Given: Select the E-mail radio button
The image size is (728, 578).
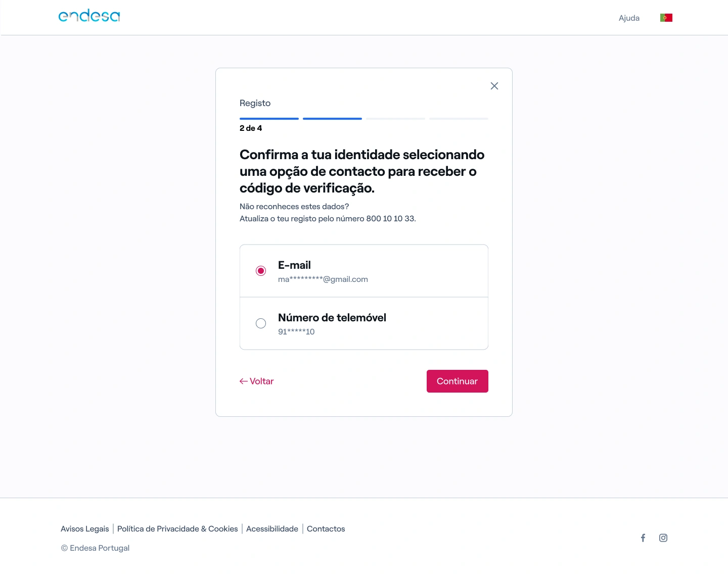Looking at the screenshot, I should (x=261, y=271).
